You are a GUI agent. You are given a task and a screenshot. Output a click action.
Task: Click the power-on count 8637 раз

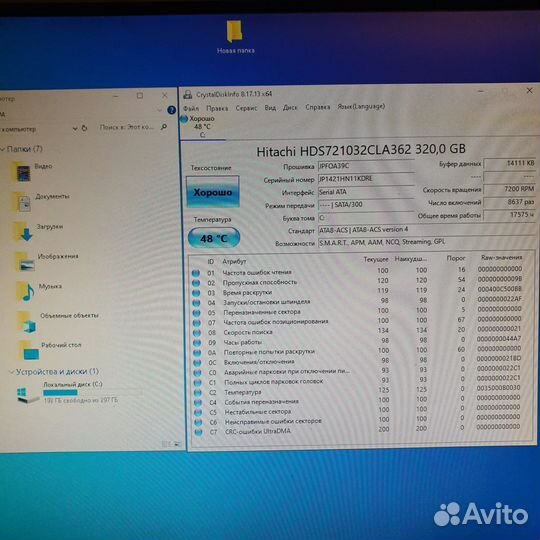click(510, 202)
